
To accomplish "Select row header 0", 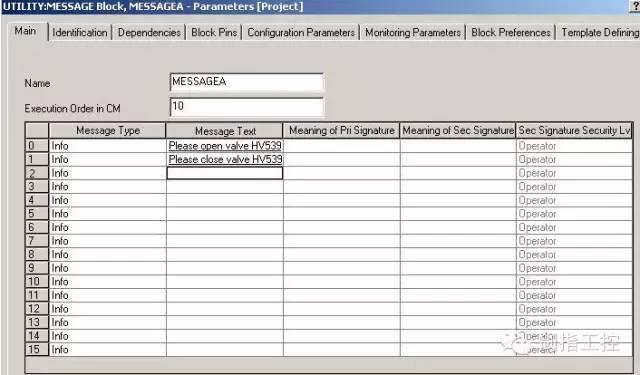I will point(37,146).
